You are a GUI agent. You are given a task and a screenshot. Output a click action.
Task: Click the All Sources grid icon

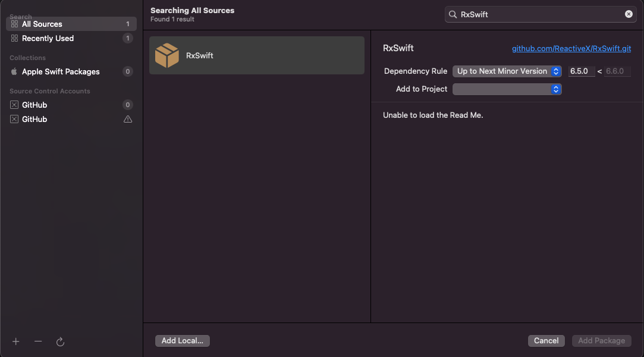tap(15, 24)
